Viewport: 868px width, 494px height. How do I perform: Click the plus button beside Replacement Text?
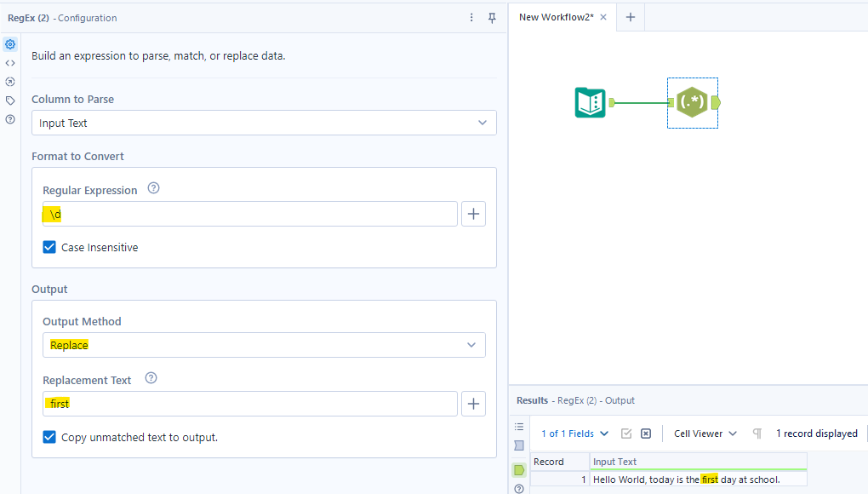coord(473,404)
